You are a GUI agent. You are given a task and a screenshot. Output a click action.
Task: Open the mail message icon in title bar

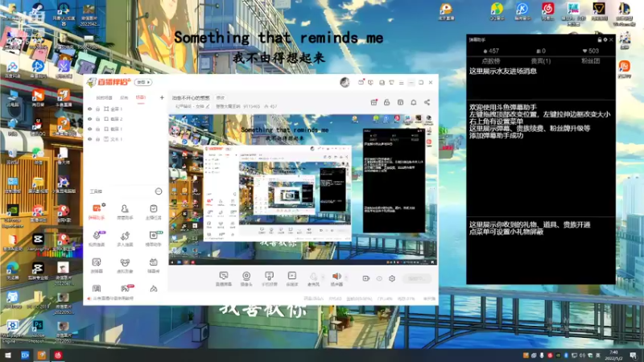click(x=361, y=82)
